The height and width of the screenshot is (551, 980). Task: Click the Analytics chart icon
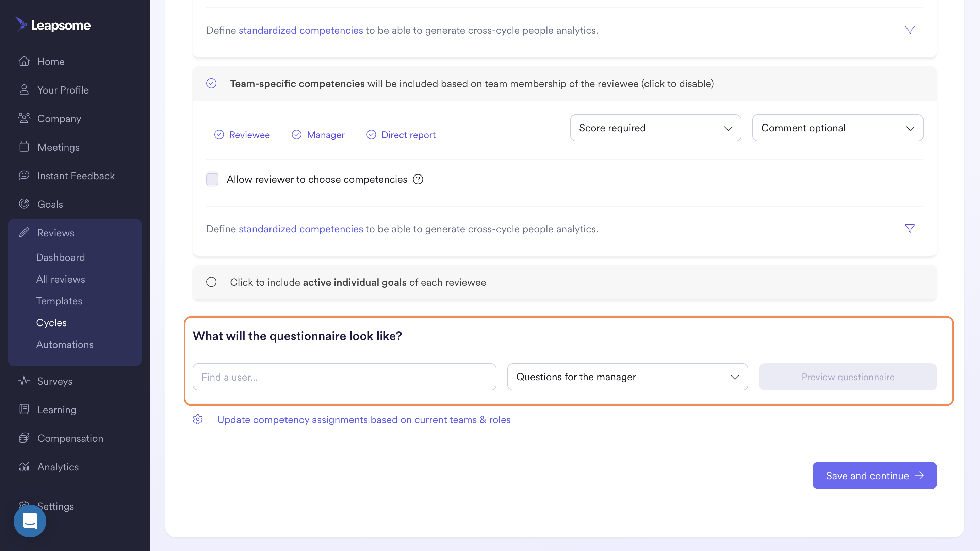coord(24,466)
